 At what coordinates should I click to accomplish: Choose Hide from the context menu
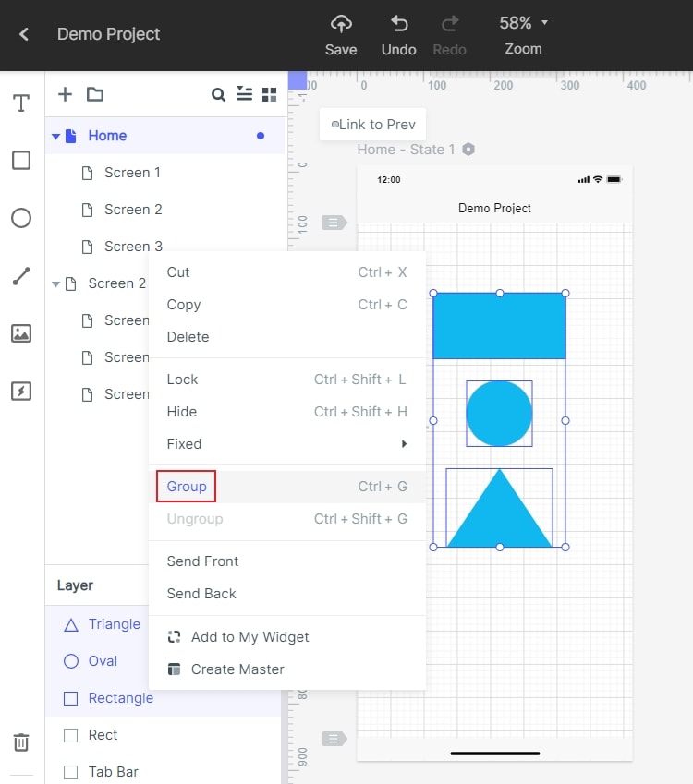(287, 412)
